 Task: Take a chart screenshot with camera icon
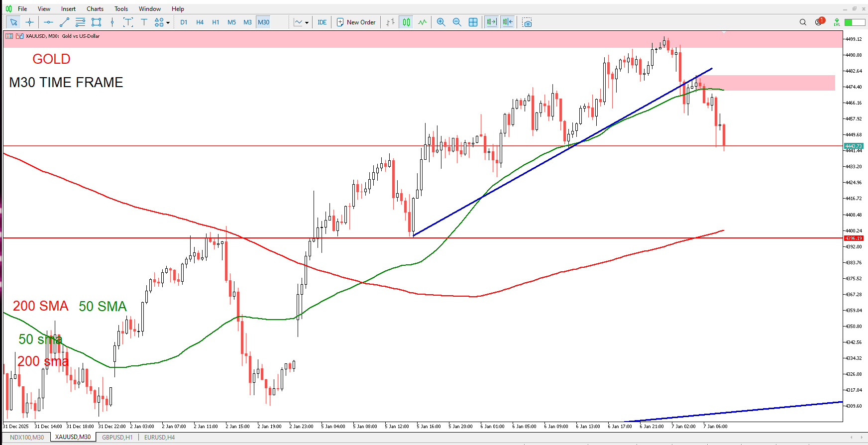(527, 22)
